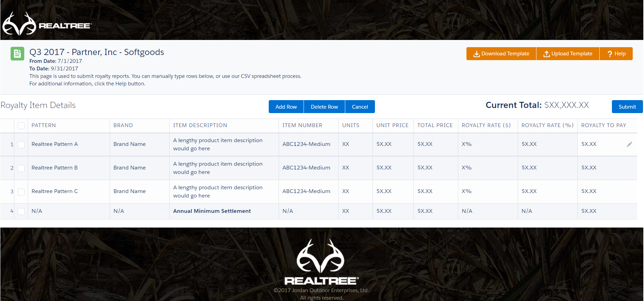Click the green royalty report document icon
The width and height of the screenshot is (644, 301).
(17, 54)
